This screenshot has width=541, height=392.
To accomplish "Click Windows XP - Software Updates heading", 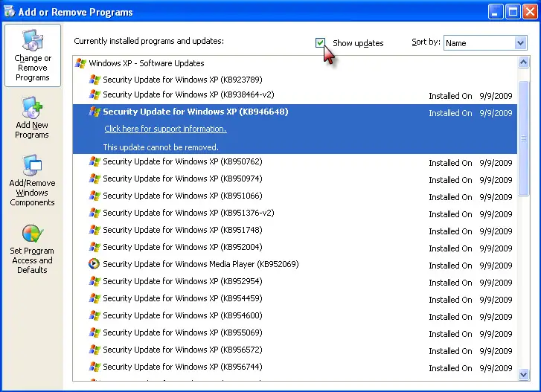I will tap(147, 63).
